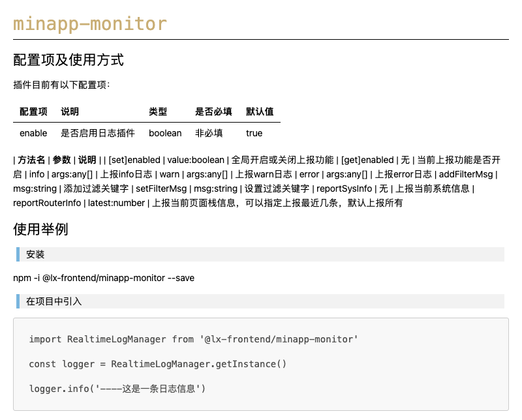Click the npm install command text
Screen dimensions: 522x420
coord(104,278)
